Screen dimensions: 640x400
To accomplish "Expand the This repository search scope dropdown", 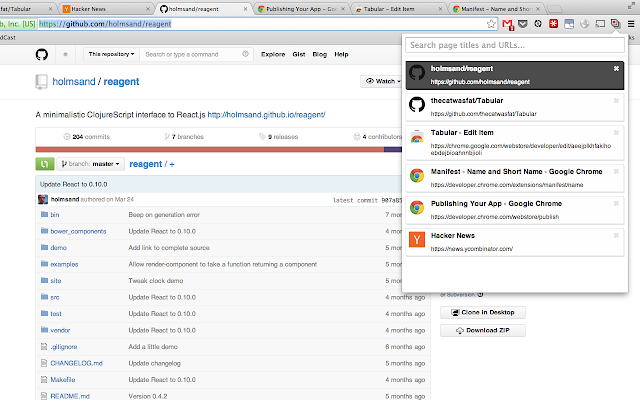I will [x=111, y=54].
